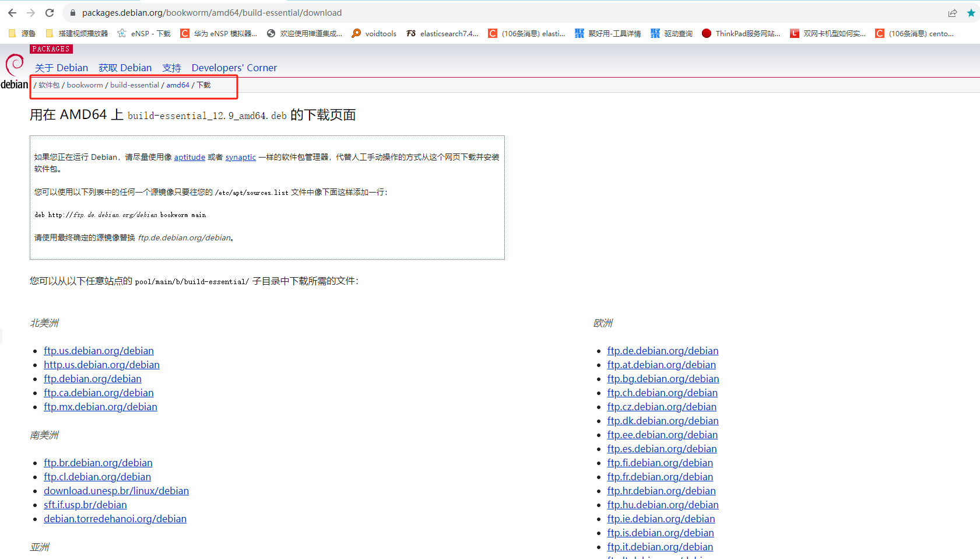Image resolution: width=980 pixels, height=559 pixels.
Task: Open mirror ftp.fi.debian.org/debian
Action: (660, 463)
